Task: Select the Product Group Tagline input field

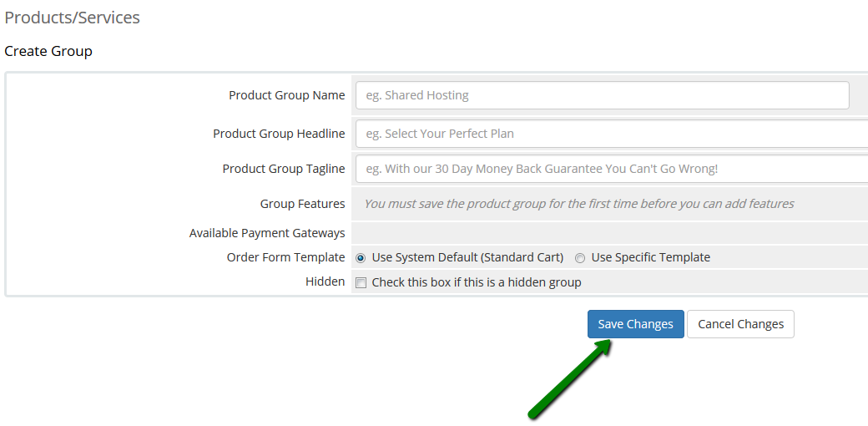Action: click(612, 169)
